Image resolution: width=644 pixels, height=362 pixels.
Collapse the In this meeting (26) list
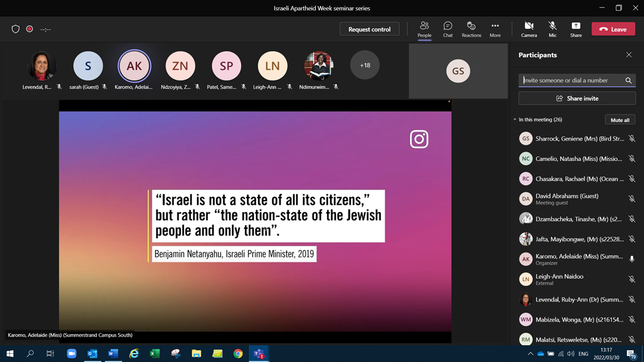tap(515, 119)
